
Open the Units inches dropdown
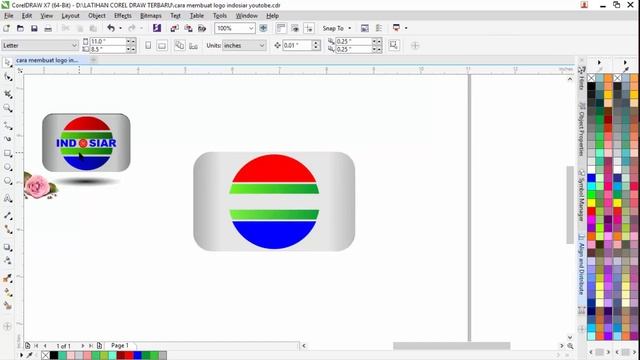pos(262,45)
